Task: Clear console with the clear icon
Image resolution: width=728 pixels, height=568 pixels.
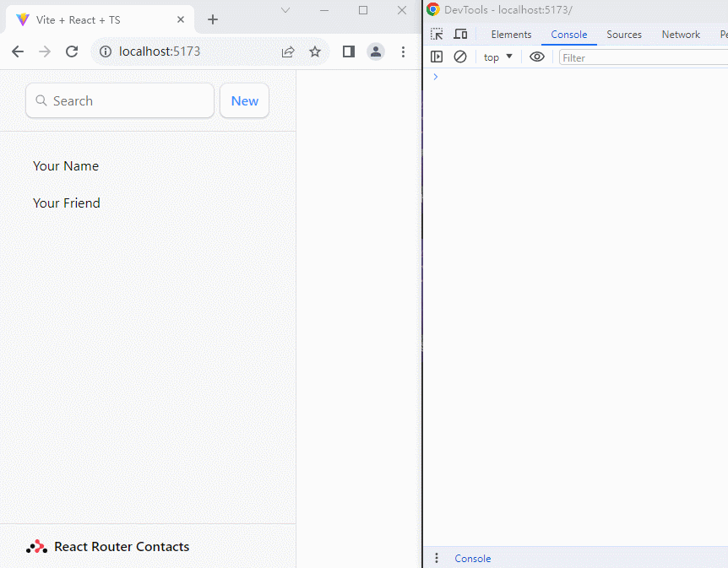Action: point(460,57)
